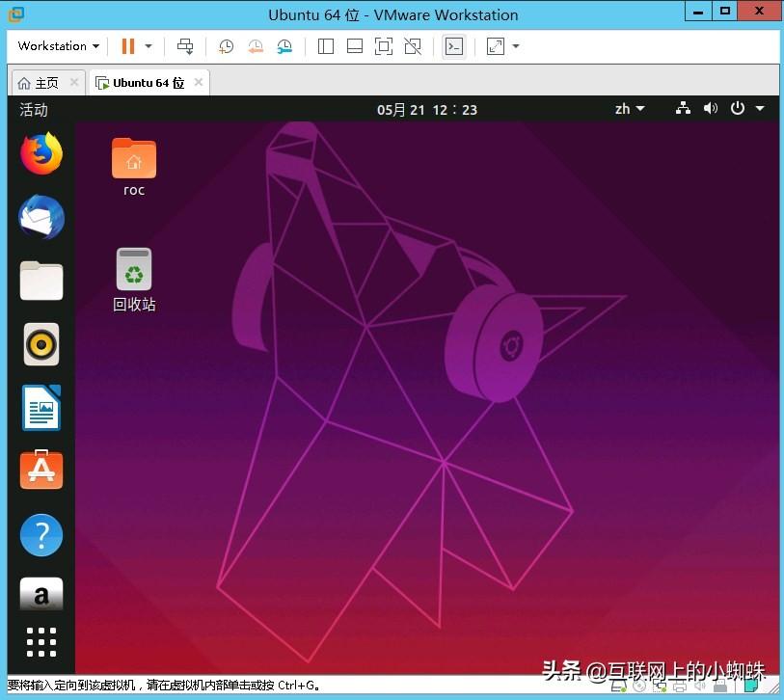Show or hide the library panel
The height and width of the screenshot is (700, 784).
[x=325, y=45]
